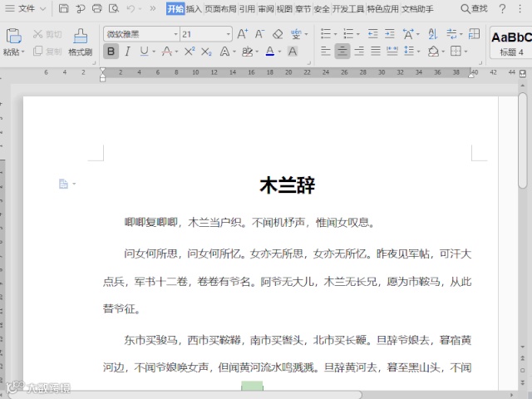532x399 pixels.
Task: Toggle Italic formatting button
Action: [127, 52]
